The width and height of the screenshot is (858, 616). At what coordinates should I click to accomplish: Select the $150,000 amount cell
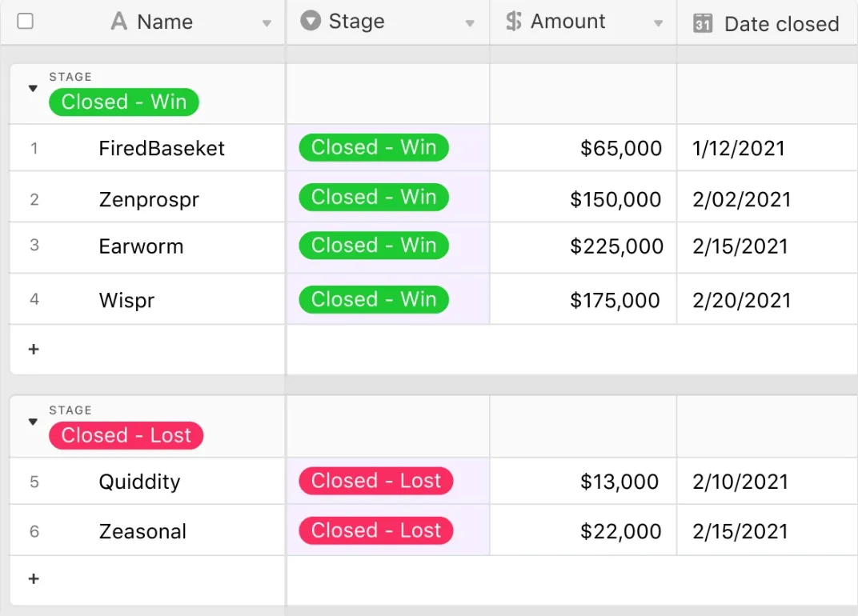583,197
